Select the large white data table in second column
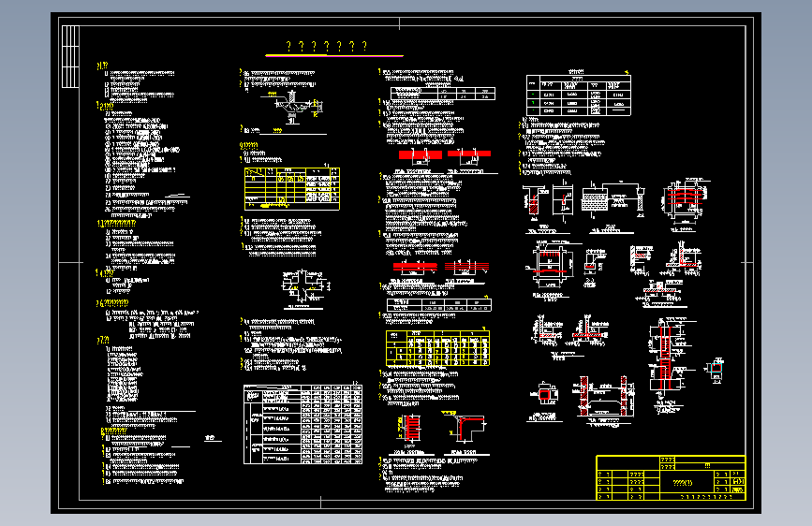Screen dimensions: 812x526 point(303,425)
